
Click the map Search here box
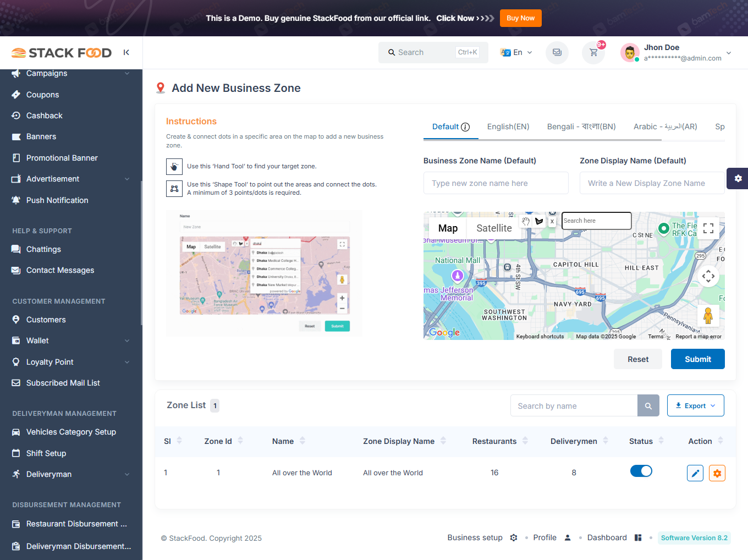[x=597, y=221]
